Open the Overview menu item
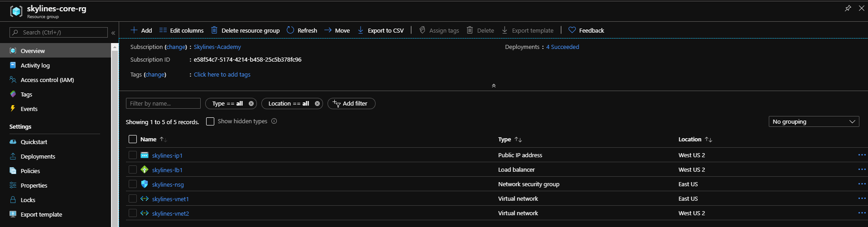The image size is (868, 227). [x=55, y=51]
